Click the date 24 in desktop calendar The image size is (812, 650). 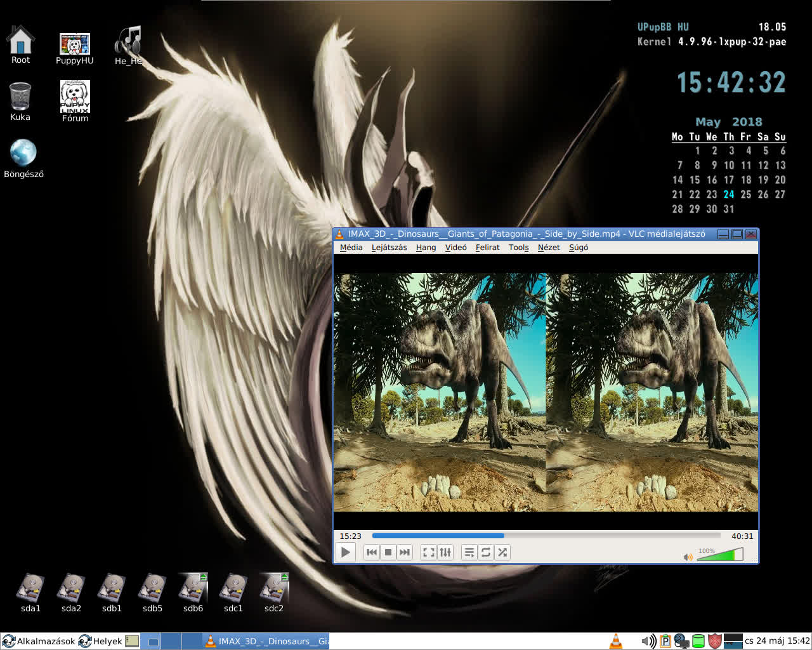pyautogui.click(x=729, y=194)
